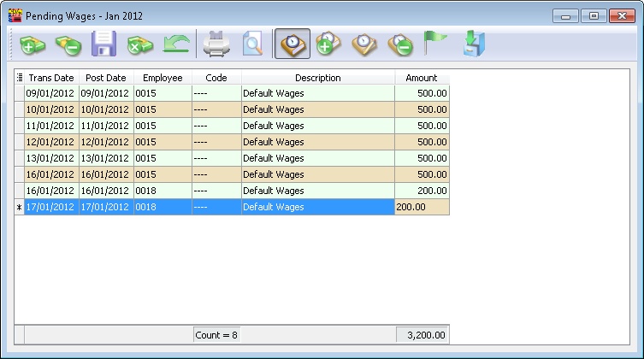The height and width of the screenshot is (359, 644).
Task: Print using the printer icon
Action: click(x=216, y=44)
